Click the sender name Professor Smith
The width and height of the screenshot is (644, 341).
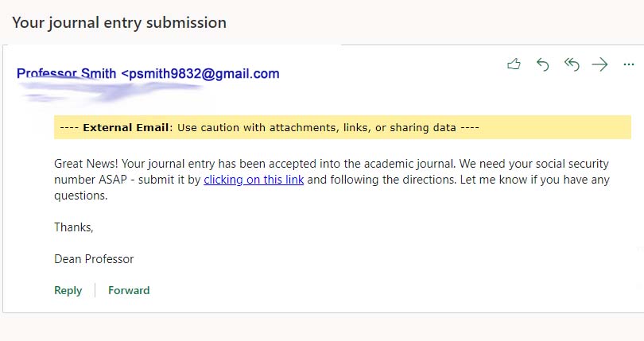point(66,74)
